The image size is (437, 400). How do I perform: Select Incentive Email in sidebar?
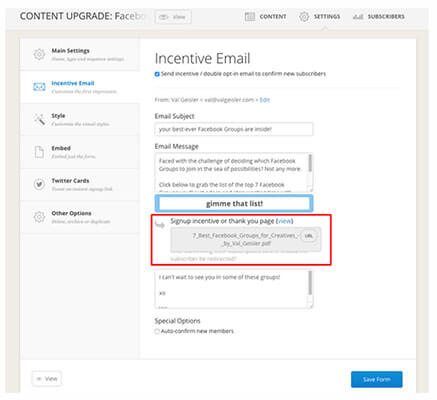pyautogui.click(x=80, y=87)
